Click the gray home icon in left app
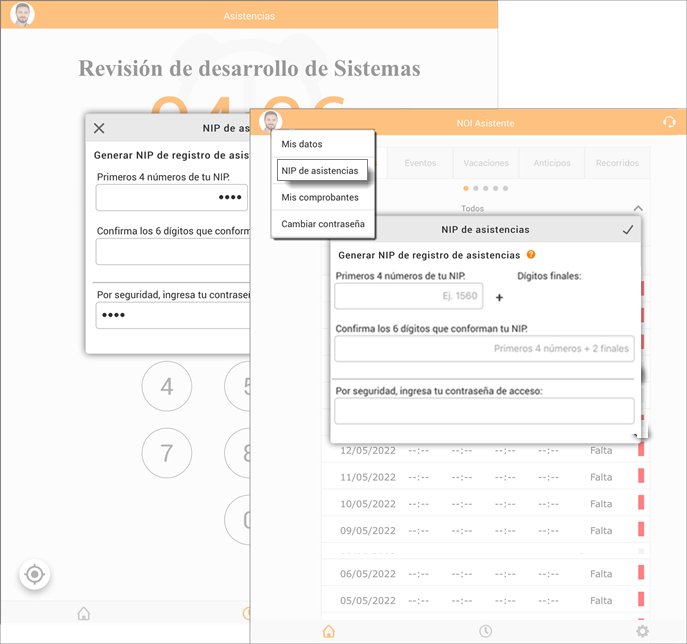This screenshot has height=644, width=687. click(x=84, y=613)
